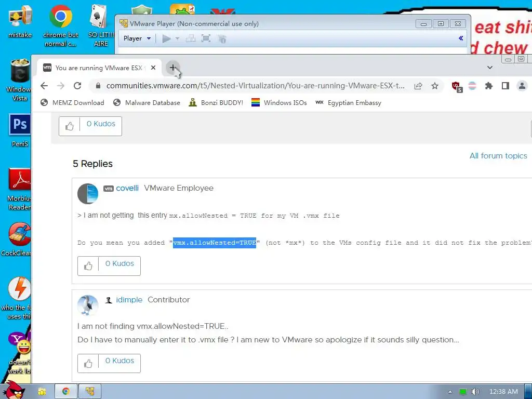Open Chrome tab search chevron
Image resolution: width=532 pixels, height=399 pixels.
click(489, 68)
